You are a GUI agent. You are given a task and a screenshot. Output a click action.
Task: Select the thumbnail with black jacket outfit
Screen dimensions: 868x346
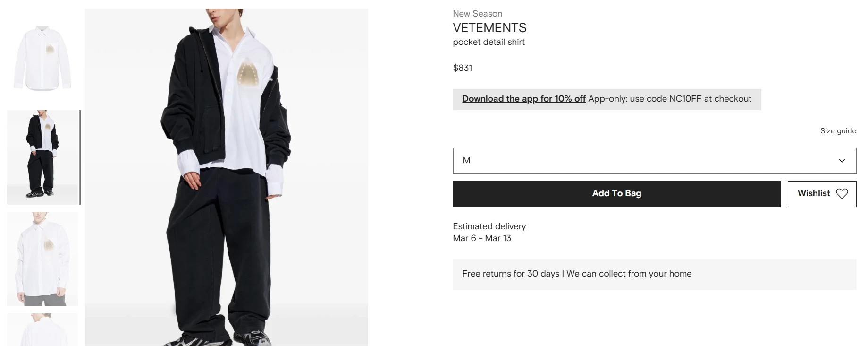coord(42,157)
